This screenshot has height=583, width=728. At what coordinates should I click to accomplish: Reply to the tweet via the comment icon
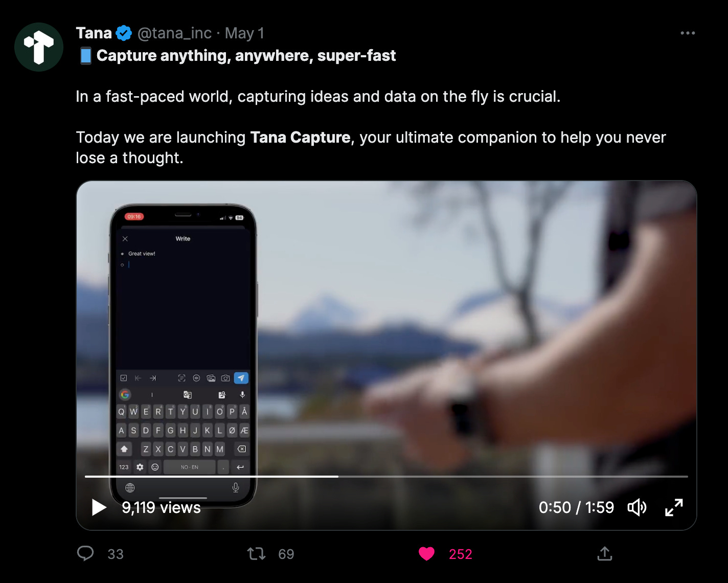point(85,554)
